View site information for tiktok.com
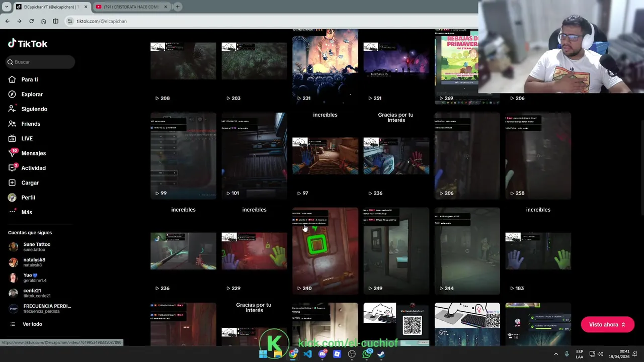Image resolution: width=644 pixels, height=362 pixels. 70,21
